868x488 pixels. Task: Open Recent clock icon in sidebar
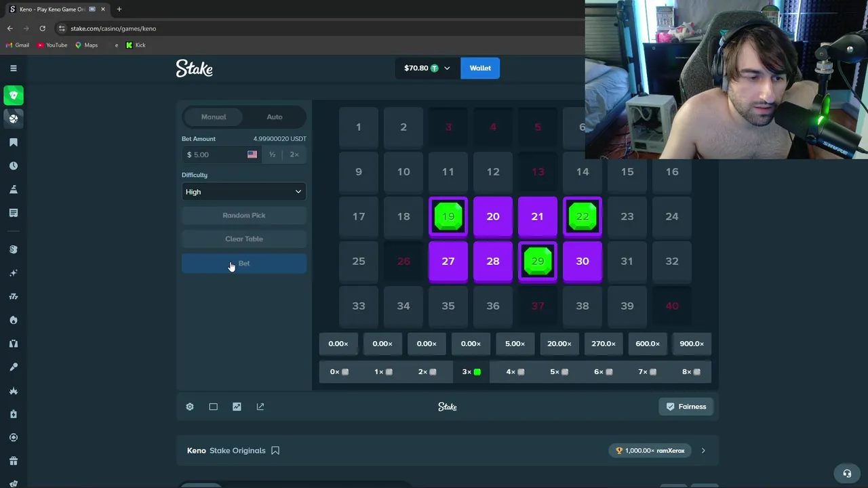(x=13, y=166)
